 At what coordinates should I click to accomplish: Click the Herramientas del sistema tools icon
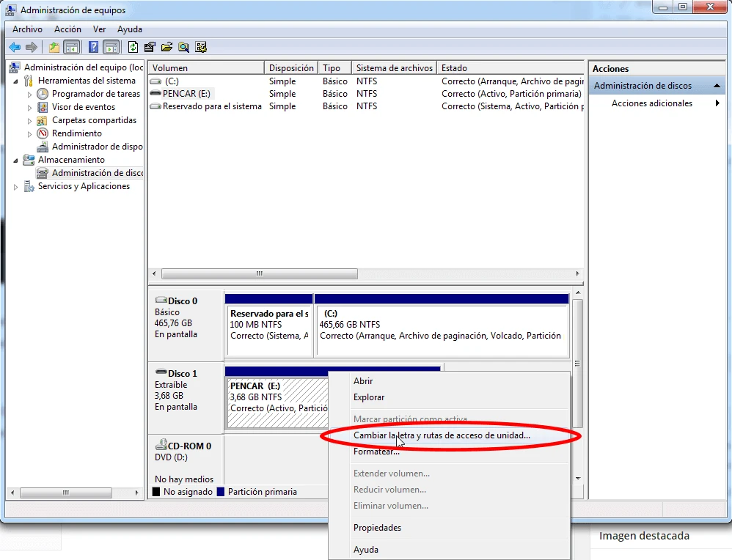pos(29,81)
